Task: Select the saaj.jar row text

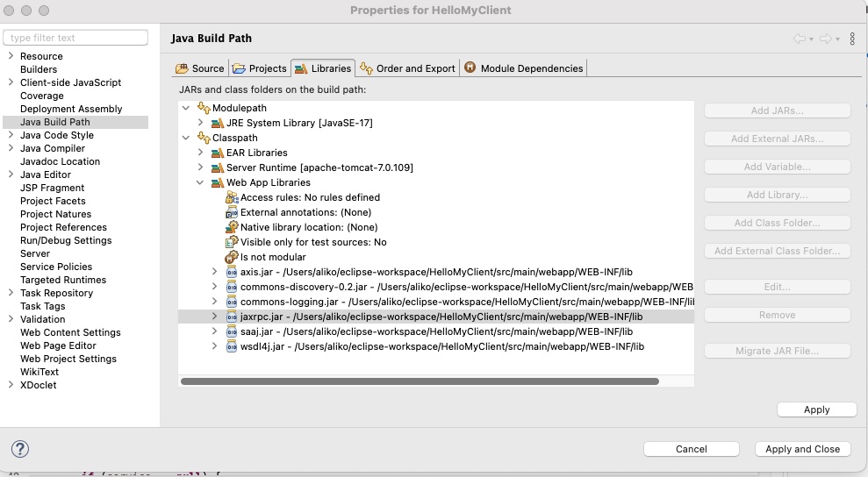Action: pyautogui.click(x=436, y=331)
